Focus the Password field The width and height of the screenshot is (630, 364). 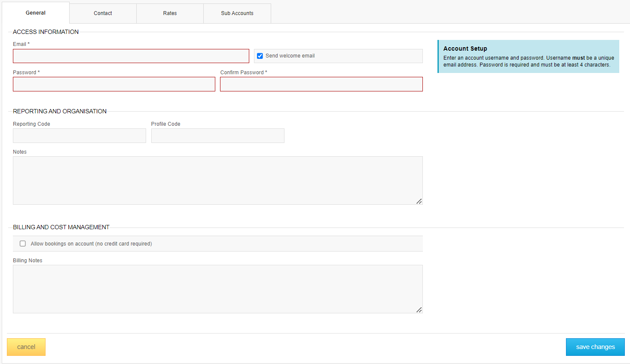coord(114,84)
